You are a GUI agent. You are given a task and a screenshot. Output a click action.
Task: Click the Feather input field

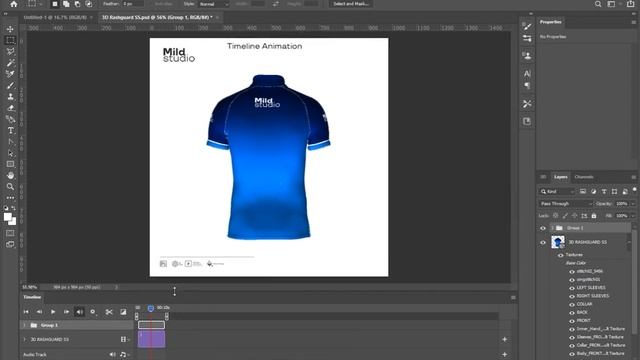coord(133,4)
